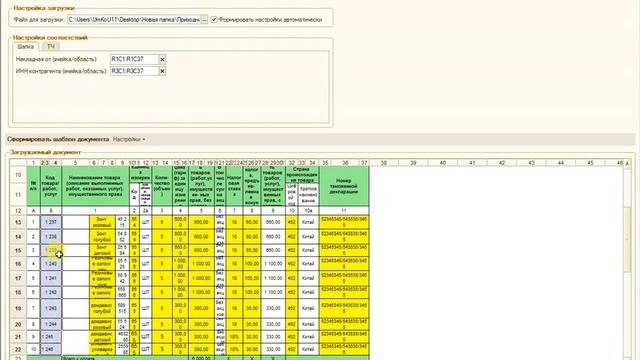Select column header 5
640x360 pixels.
click(76, 163)
